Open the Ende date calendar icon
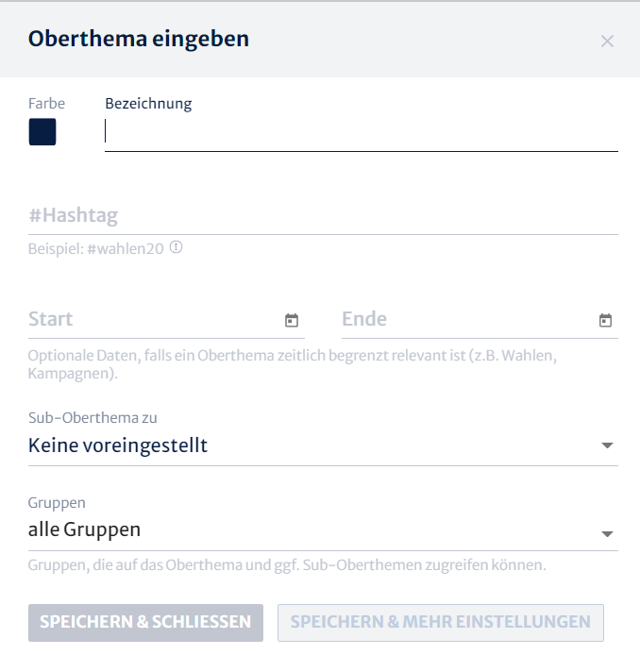The height and width of the screenshot is (672, 640). pyautogui.click(x=605, y=320)
